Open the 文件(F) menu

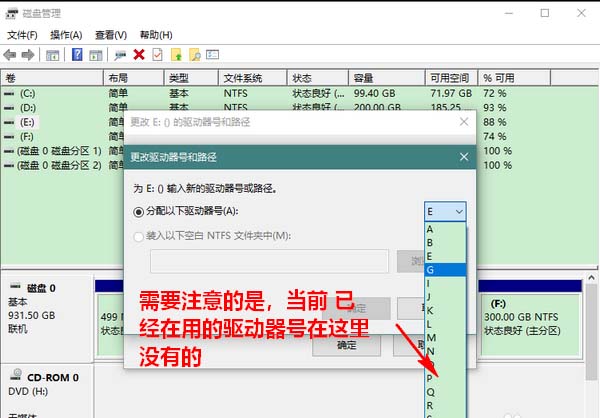point(21,34)
